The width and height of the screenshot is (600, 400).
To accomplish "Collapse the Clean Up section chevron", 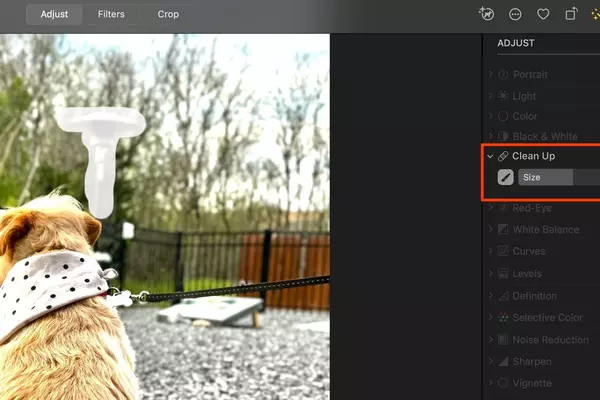I will click(490, 156).
